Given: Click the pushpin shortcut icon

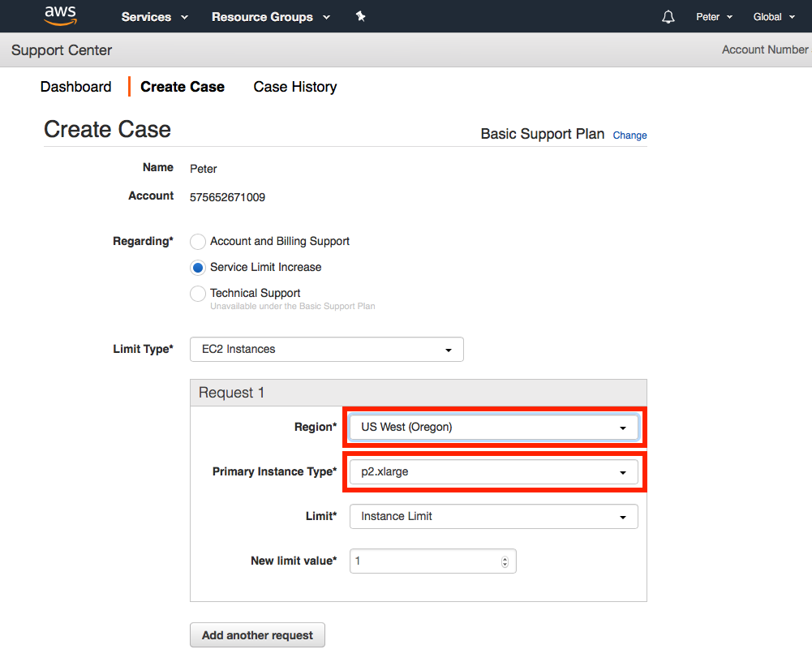Looking at the screenshot, I should point(361,16).
